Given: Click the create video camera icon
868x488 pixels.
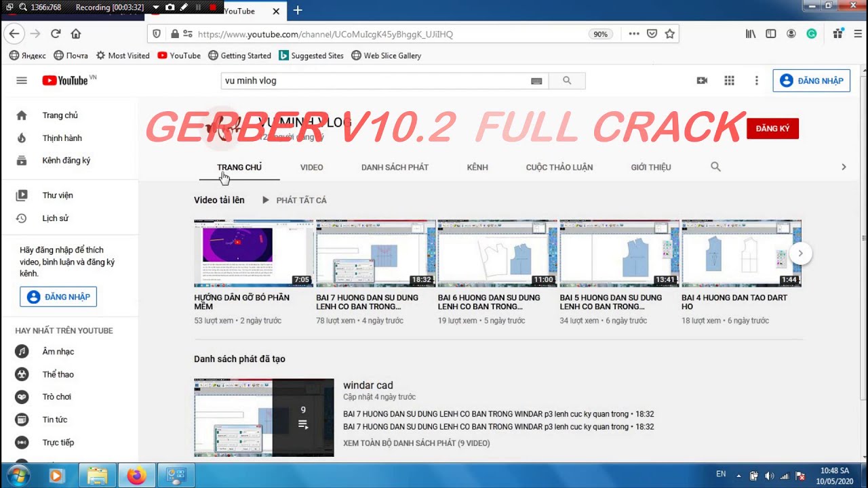Looking at the screenshot, I should pos(702,81).
